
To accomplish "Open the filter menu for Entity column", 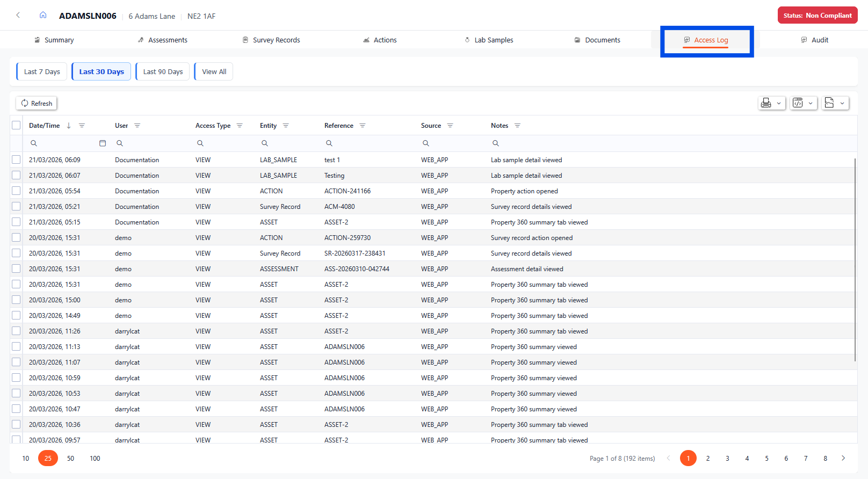I will point(286,126).
